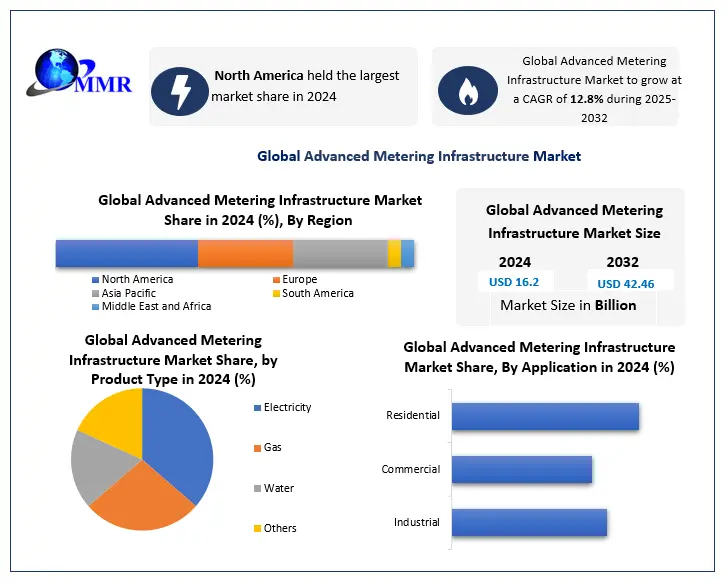The image size is (726, 583).
Task: Click the Middle East and Africa legend marker
Action: pyautogui.click(x=96, y=307)
